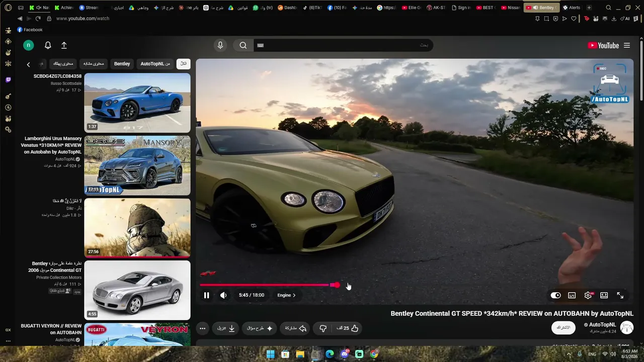Open the SCBDG4ZG7LC084358 video title
The image size is (644, 362).
click(57, 76)
